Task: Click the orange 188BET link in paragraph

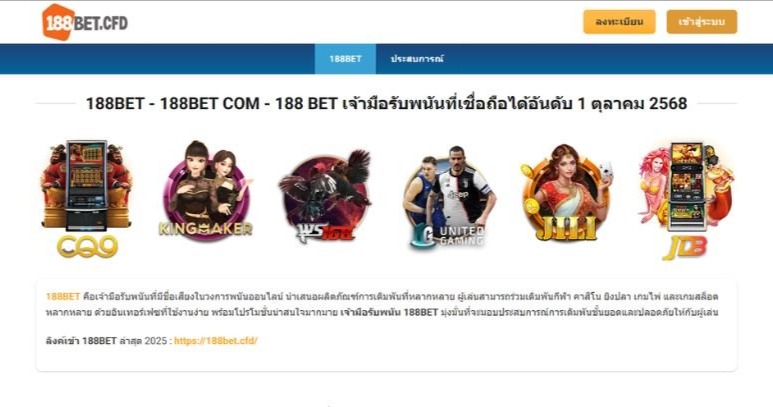Action: (x=63, y=297)
